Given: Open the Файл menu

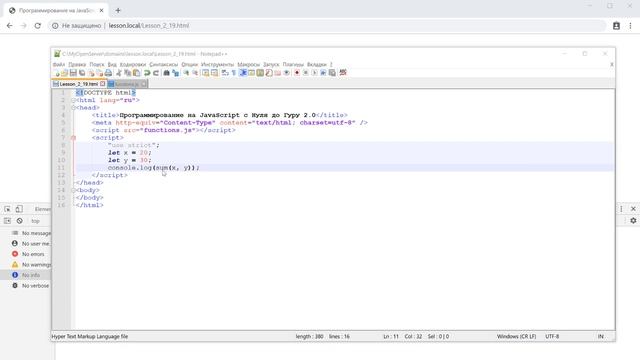Looking at the screenshot, I should pos(59,64).
